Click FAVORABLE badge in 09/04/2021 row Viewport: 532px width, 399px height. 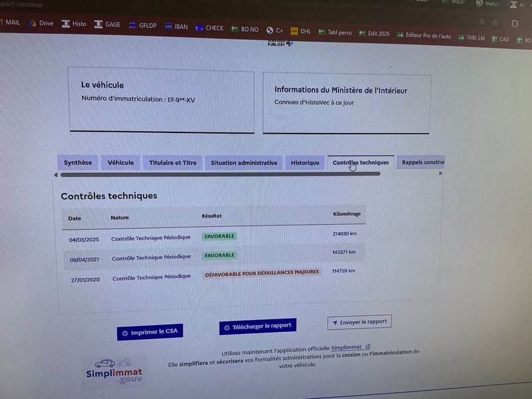(219, 255)
